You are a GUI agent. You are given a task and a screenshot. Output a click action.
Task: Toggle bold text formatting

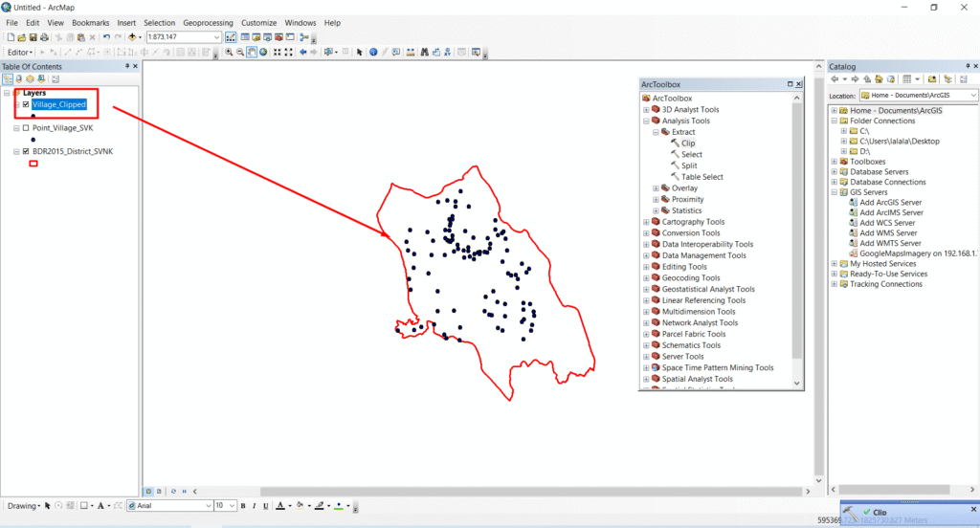(243, 506)
